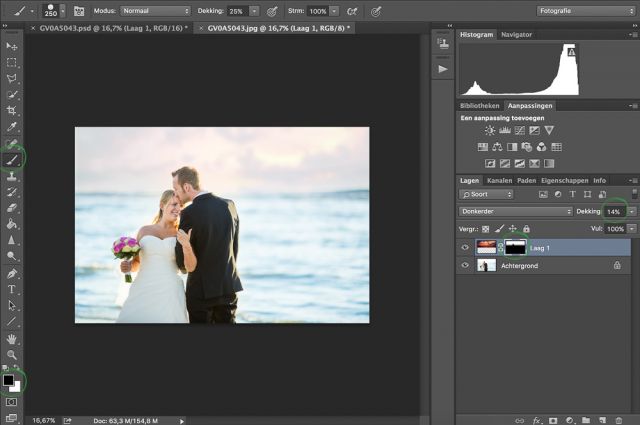Create a new group folder button
This screenshot has width=640, height=425.
[x=586, y=420]
